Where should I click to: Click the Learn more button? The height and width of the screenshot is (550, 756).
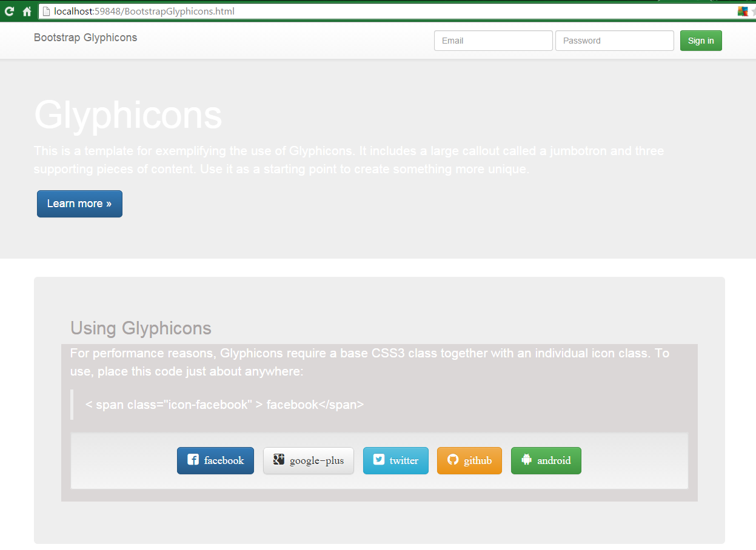[x=79, y=204]
